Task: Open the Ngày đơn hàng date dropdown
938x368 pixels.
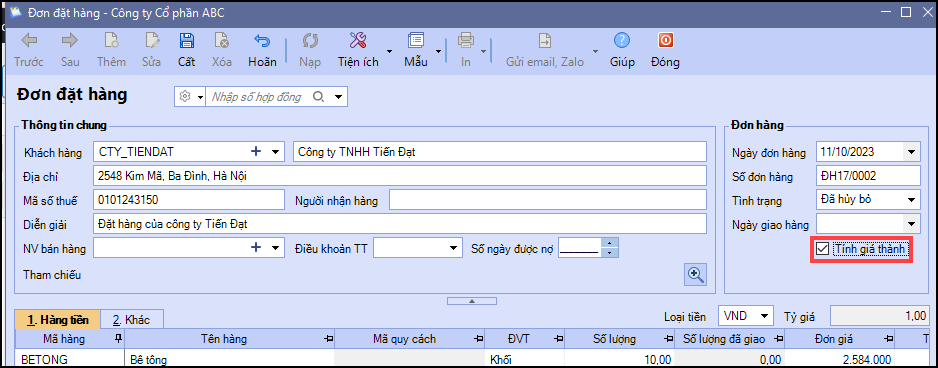Action: point(911,152)
